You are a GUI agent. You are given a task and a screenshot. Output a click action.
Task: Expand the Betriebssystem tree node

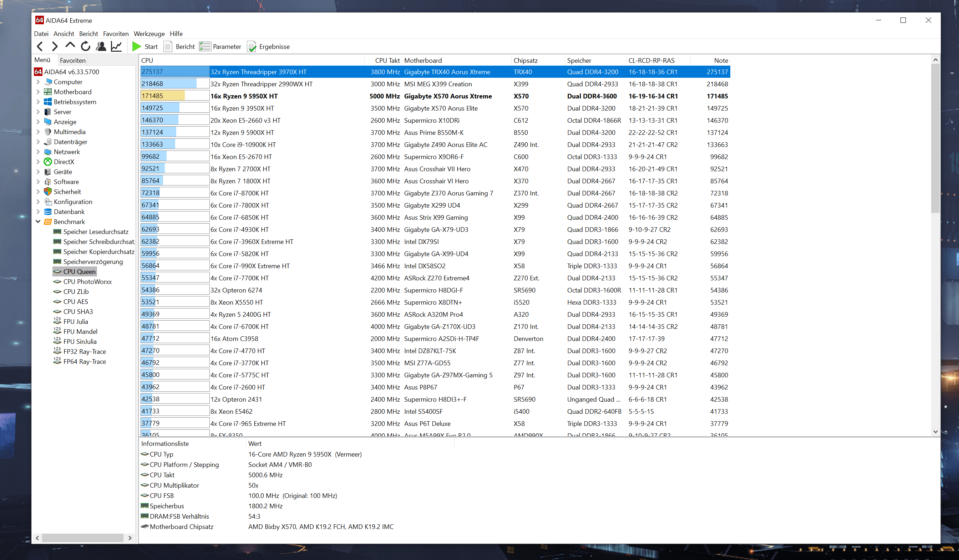(x=38, y=102)
